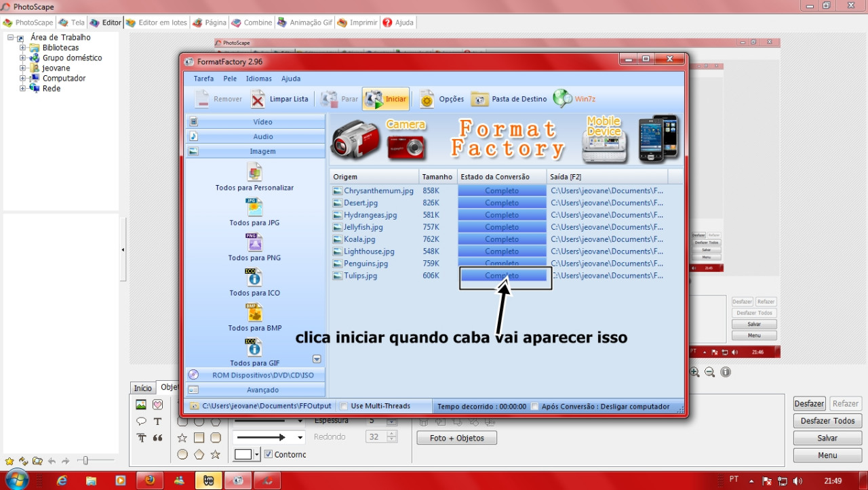
Task: Click the Desfazer Todos button
Action: tap(827, 421)
